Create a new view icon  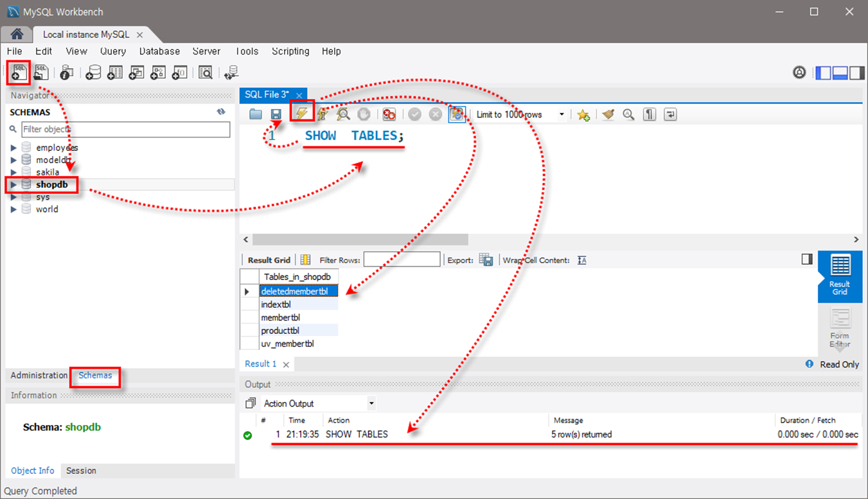pos(136,73)
